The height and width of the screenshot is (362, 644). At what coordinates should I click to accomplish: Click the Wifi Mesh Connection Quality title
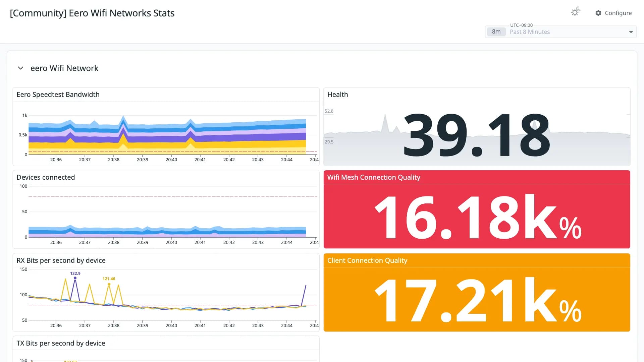coord(374,177)
